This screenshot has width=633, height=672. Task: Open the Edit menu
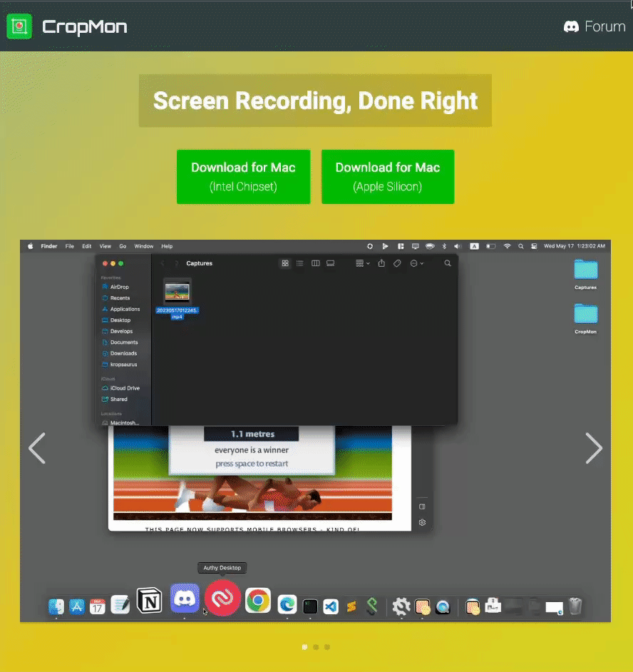point(86,246)
